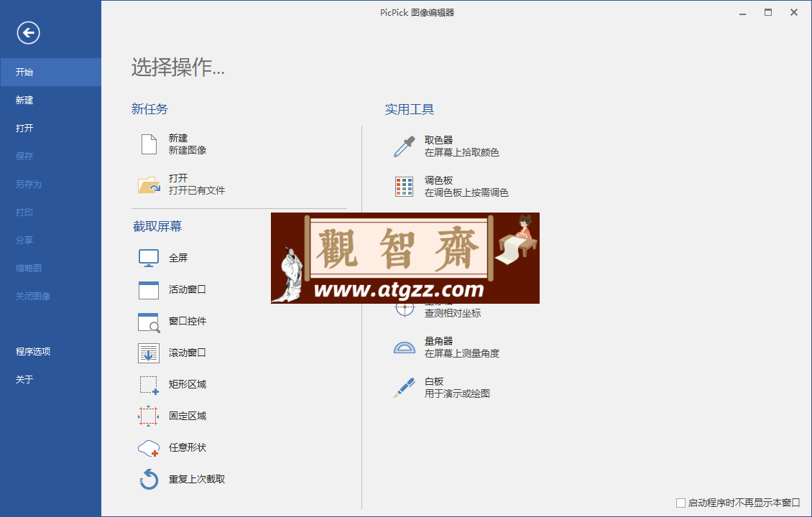The image size is (812, 517).
Task: Click the 打开已有文件 text link
Action: (x=197, y=190)
